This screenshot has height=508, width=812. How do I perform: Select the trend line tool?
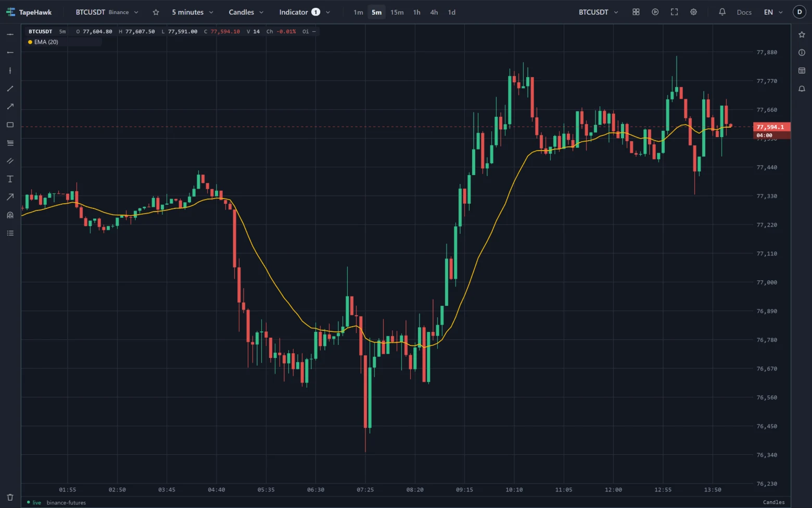[x=10, y=89]
